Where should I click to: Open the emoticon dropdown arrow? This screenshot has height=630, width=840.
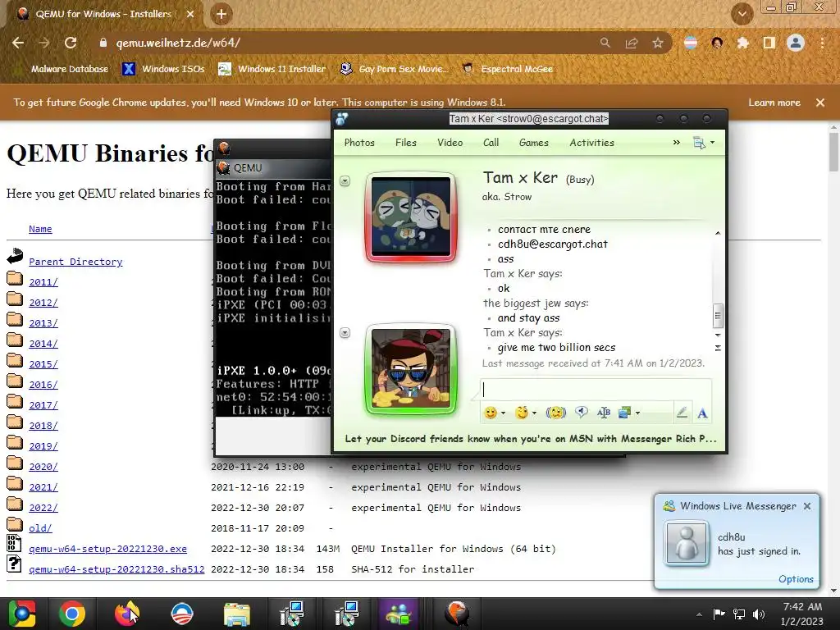pyautogui.click(x=503, y=413)
